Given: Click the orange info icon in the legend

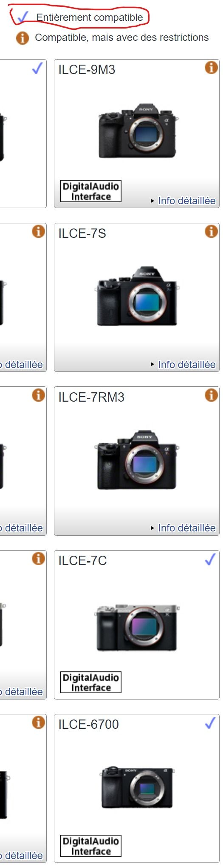Looking at the screenshot, I should 23,38.
